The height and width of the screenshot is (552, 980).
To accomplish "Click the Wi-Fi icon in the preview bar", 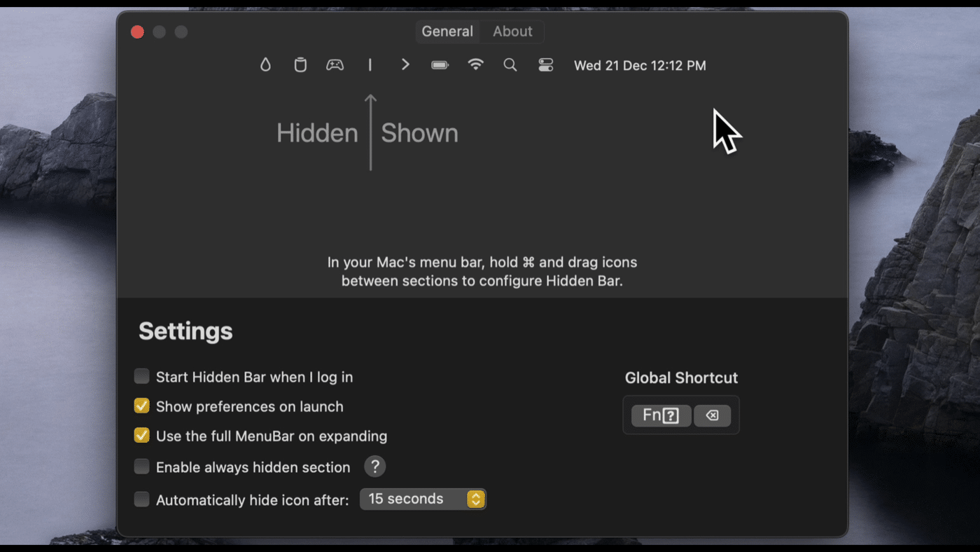I will (476, 65).
